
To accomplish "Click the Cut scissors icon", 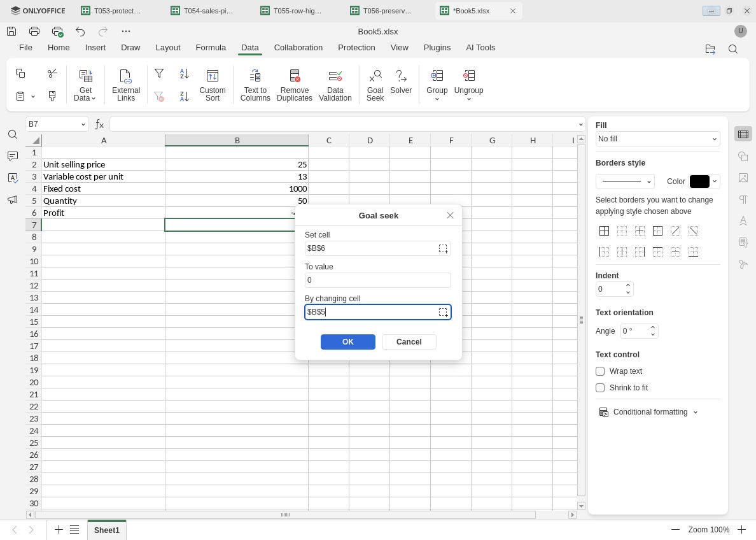I will point(52,73).
